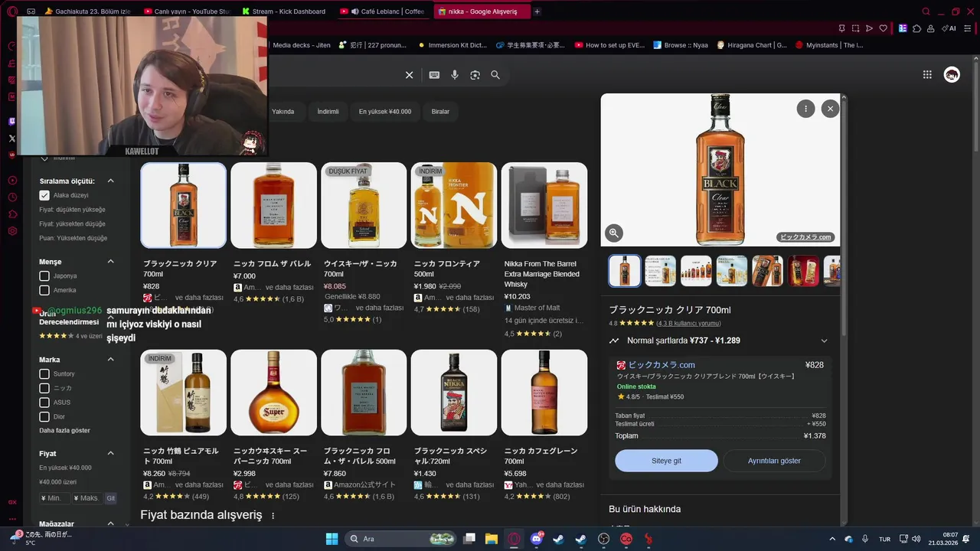Open the Opera sidebar settings gear

12,230
